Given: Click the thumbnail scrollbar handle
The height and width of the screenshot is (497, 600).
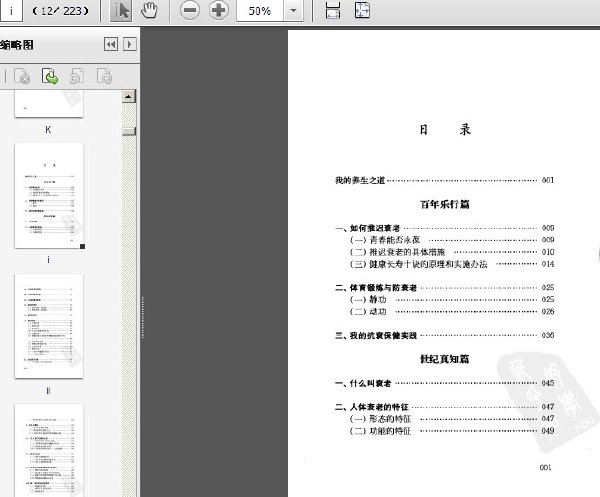Looking at the screenshot, I should pos(129,131).
